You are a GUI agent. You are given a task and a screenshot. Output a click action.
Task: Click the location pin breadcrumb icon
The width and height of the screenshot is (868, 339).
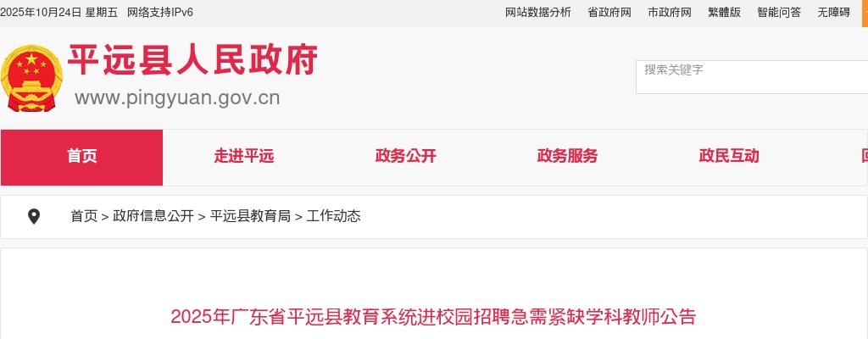pyautogui.click(x=34, y=217)
